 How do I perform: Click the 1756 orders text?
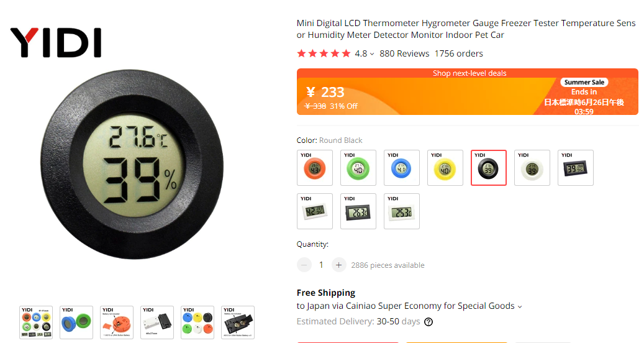point(459,53)
